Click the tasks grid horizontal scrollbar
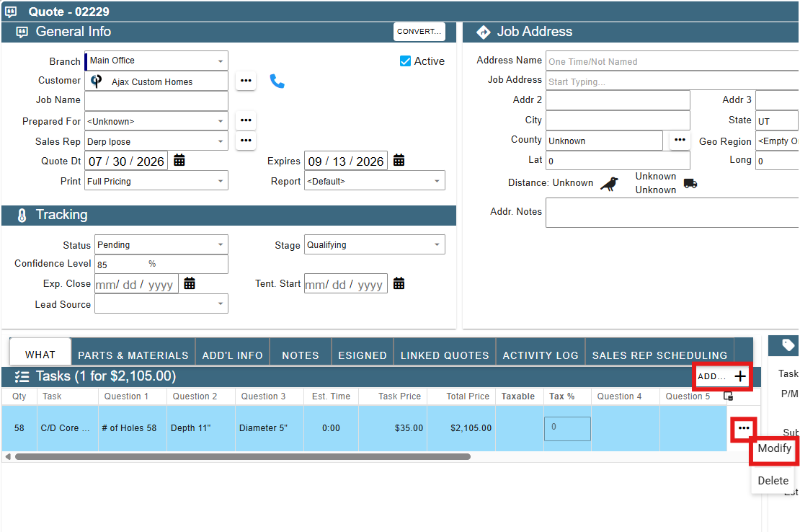800x532 pixels. [243, 456]
